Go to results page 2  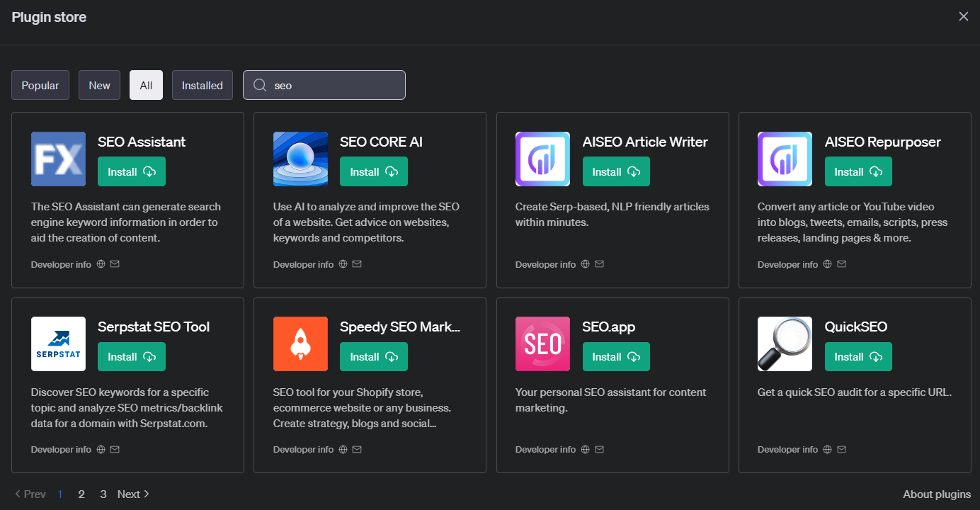coord(81,494)
